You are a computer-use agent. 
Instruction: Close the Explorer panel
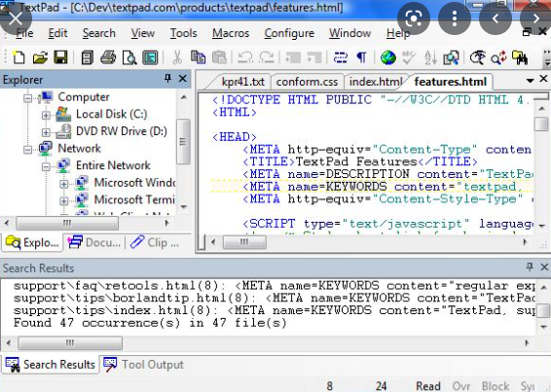(183, 79)
